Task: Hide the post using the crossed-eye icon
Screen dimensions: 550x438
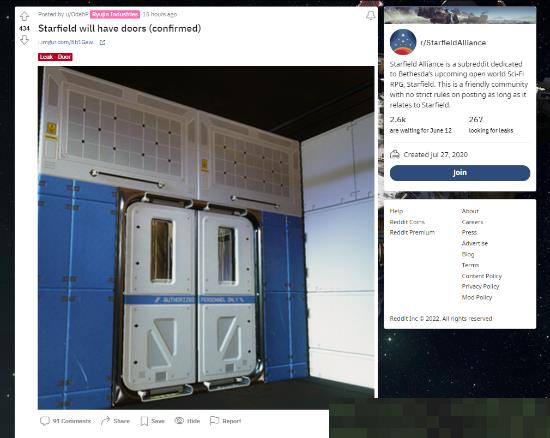Action: pos(179,420)
